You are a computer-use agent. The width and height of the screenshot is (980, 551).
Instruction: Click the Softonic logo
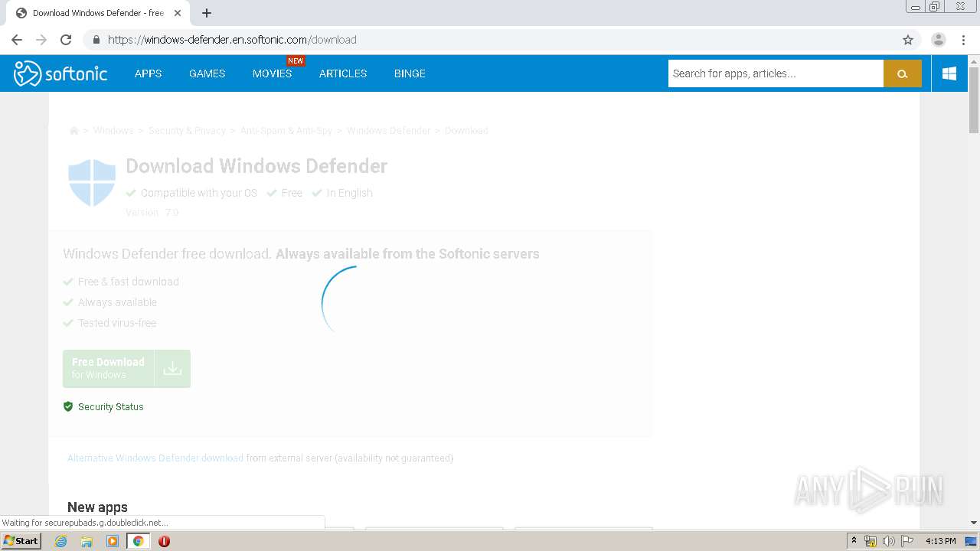point(60,73)
